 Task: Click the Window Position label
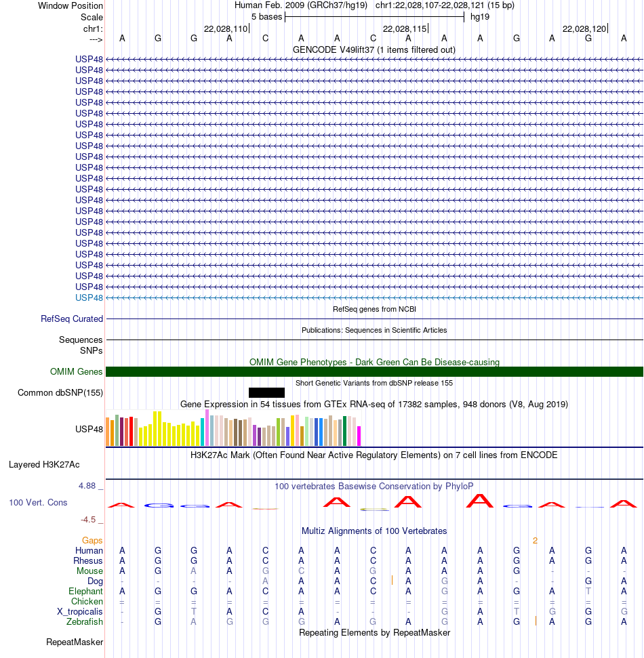[x=70, y=5]
